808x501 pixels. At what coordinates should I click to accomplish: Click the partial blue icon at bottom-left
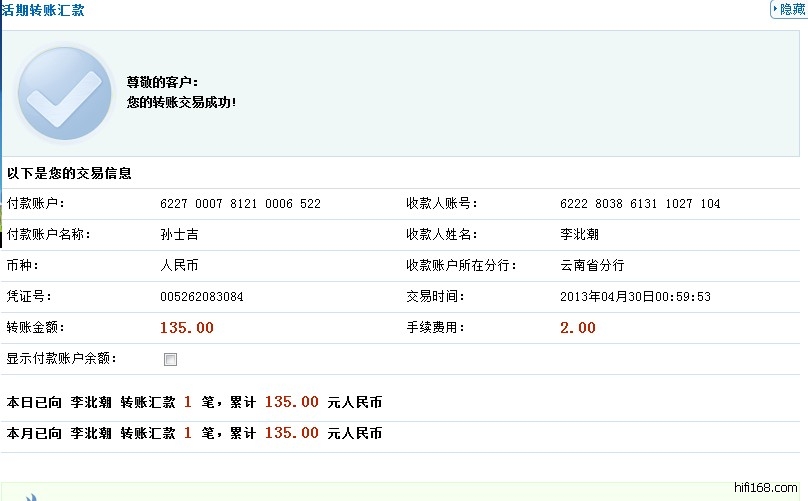[30, 496]
